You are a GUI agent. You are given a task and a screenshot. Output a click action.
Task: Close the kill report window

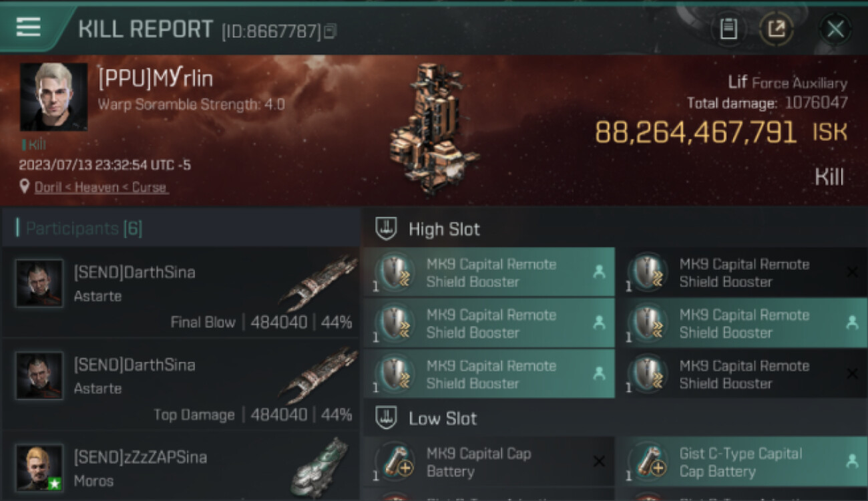835,29
